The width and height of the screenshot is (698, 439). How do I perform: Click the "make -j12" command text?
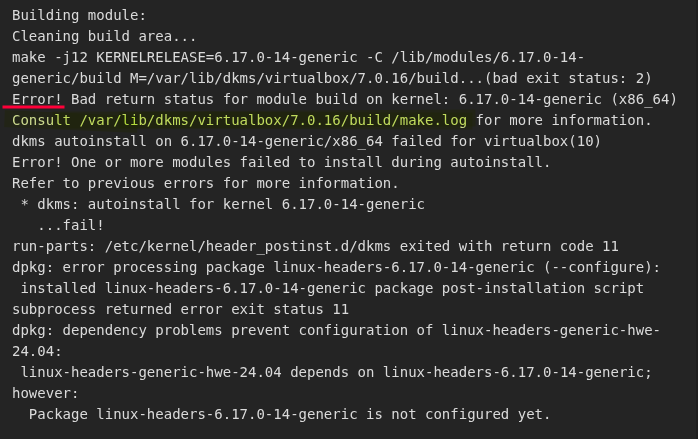(x=49, y=57)
